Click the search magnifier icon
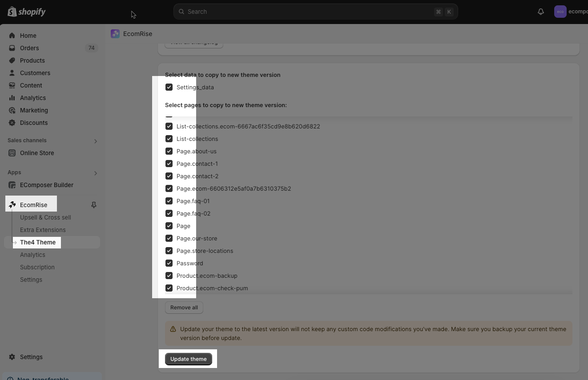 pos(181,12)
